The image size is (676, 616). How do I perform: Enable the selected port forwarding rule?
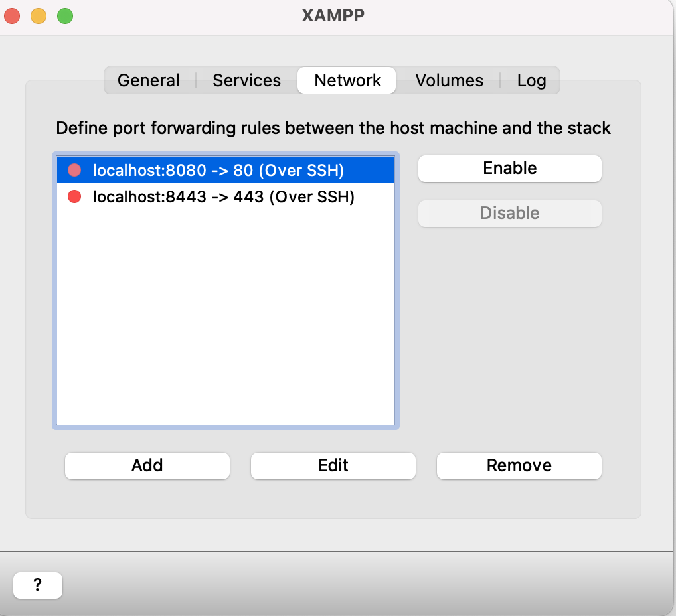(x=509, y=169)
